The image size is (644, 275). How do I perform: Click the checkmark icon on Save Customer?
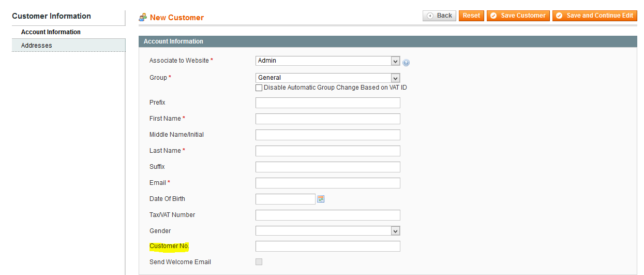493,16
